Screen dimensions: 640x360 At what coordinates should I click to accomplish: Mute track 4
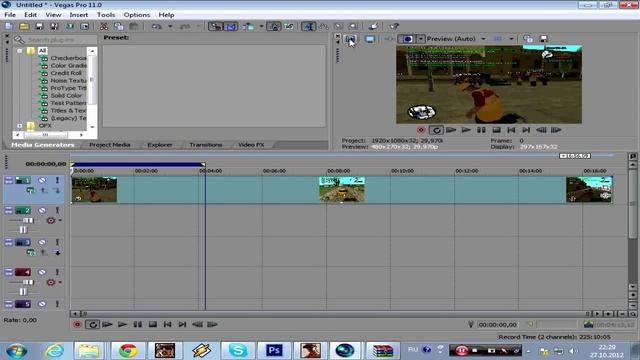42,272
